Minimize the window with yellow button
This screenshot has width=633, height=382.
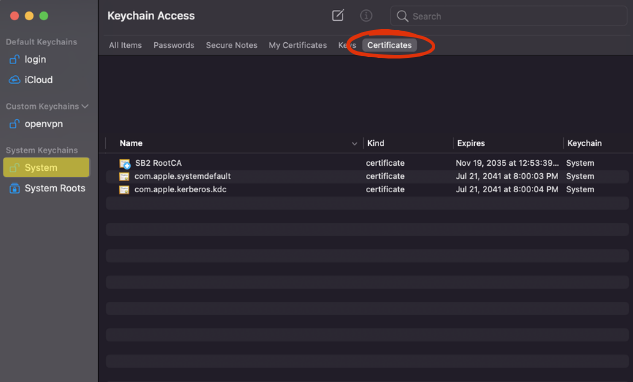(29, 16)
